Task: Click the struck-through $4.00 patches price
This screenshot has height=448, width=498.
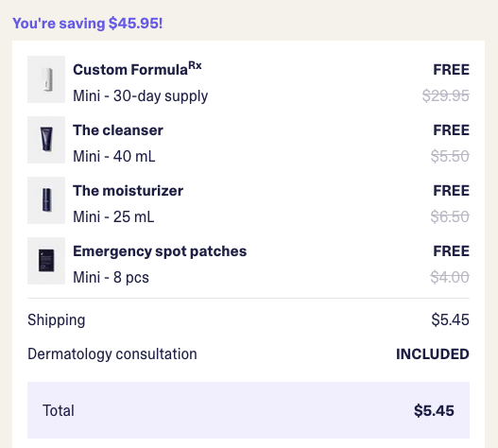Action: [x=450, y=277]
